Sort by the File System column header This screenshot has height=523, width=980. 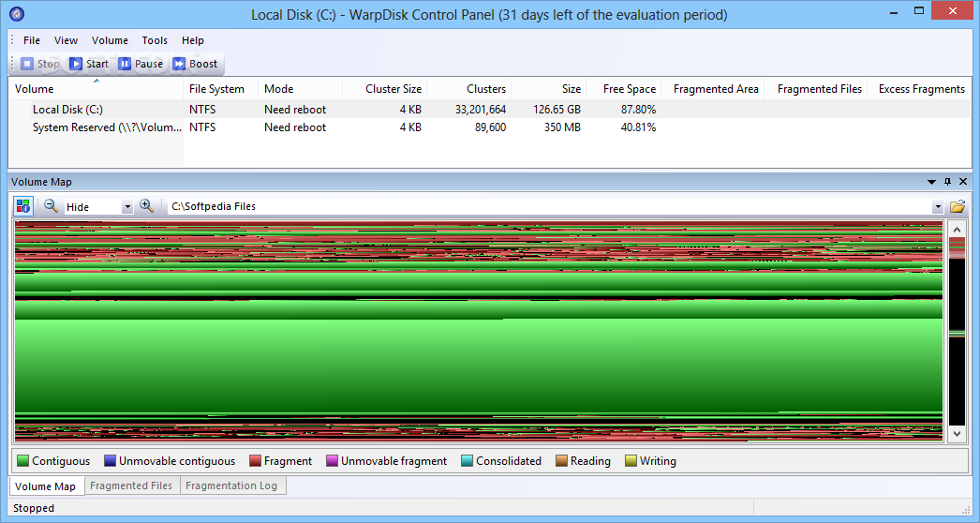220,89
